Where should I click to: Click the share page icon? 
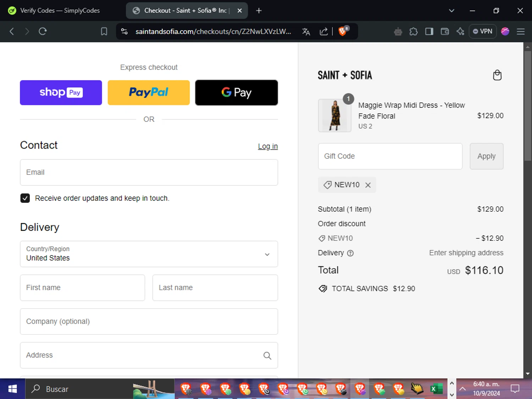(x=323, y=32)
